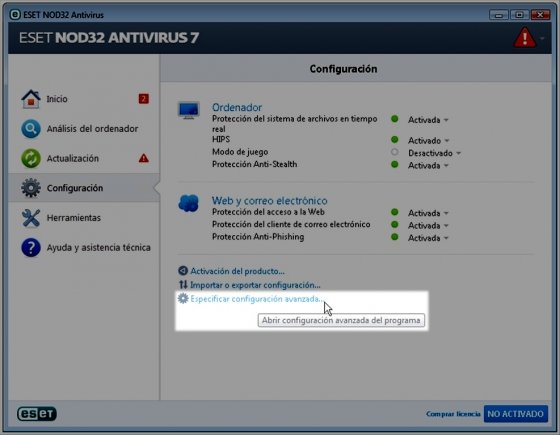The image size is (560, 435).
Task: Click the Activación del producto link
Action: point(237,271)
